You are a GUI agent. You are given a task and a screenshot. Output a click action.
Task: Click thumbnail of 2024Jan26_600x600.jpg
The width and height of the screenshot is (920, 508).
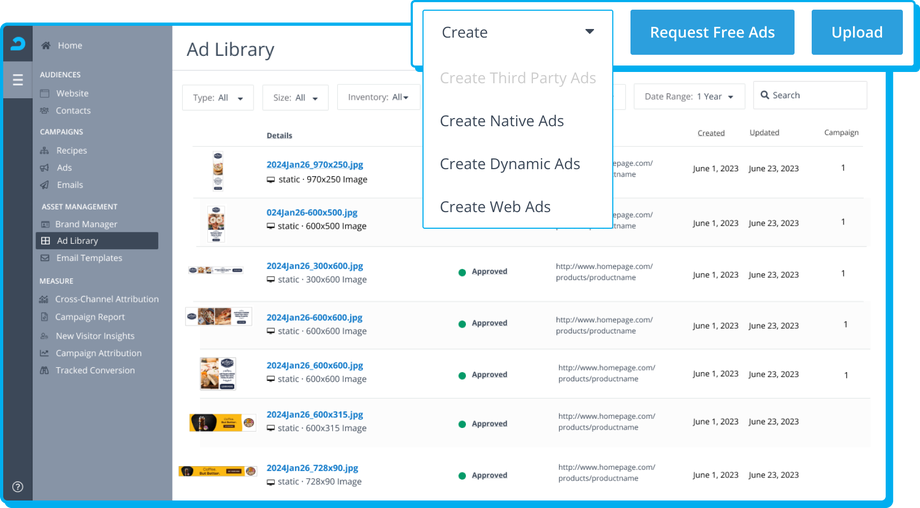218,373
